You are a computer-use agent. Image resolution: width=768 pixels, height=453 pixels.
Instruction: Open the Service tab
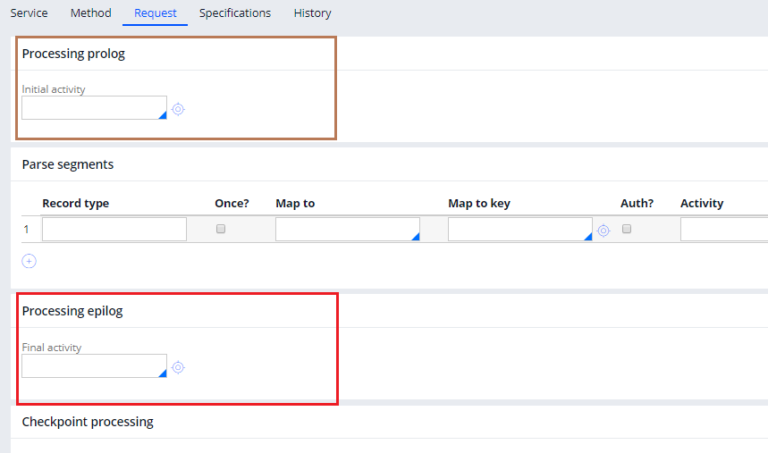pos(29,13)
